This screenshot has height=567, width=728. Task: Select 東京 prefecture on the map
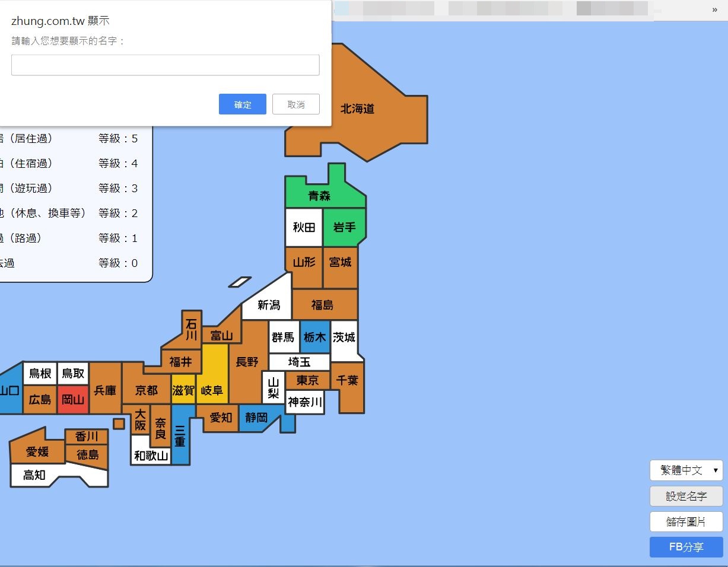coord(308,380)
